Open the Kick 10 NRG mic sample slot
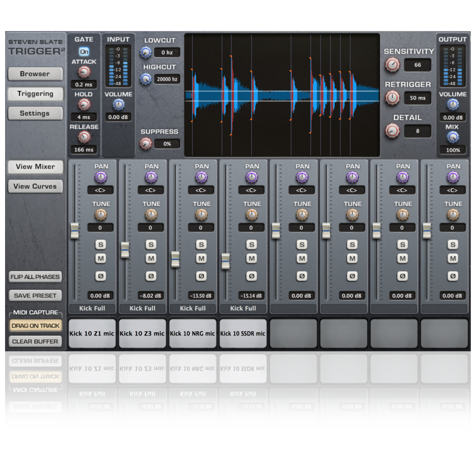Screen dimensions: 476x476 [193, 333]
